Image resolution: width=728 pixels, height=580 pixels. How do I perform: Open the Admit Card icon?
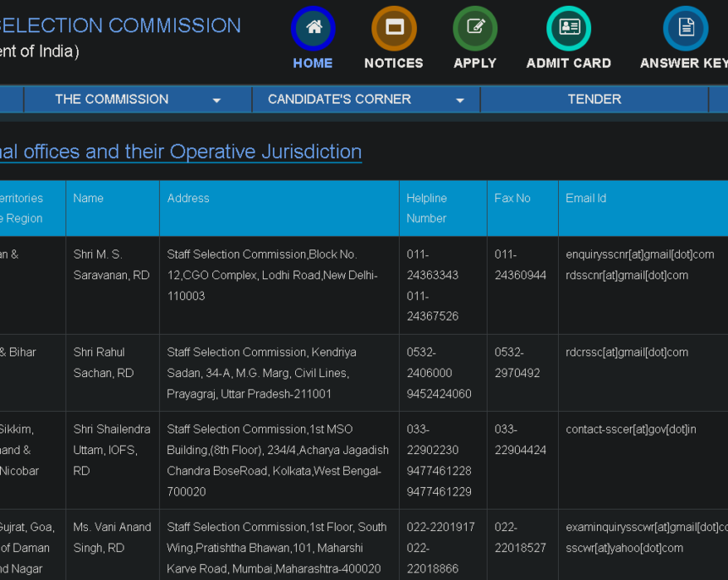click(569, 28)
